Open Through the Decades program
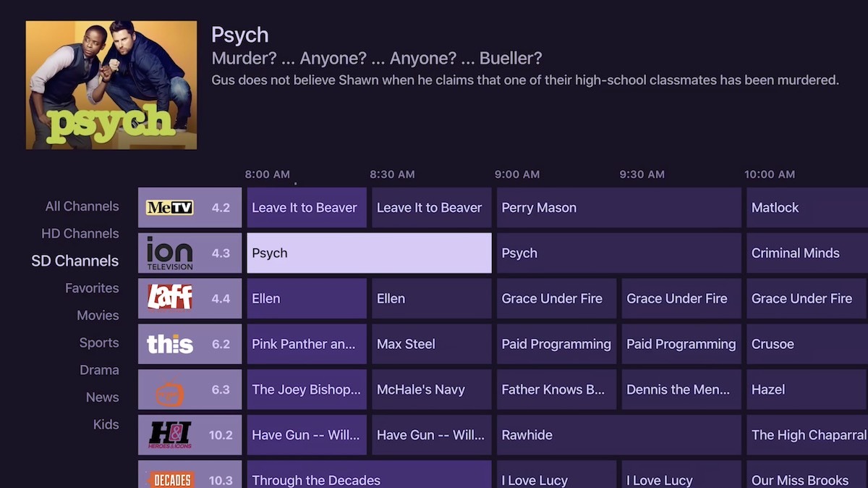The image size is (868, 488). [x=369, y=474]
